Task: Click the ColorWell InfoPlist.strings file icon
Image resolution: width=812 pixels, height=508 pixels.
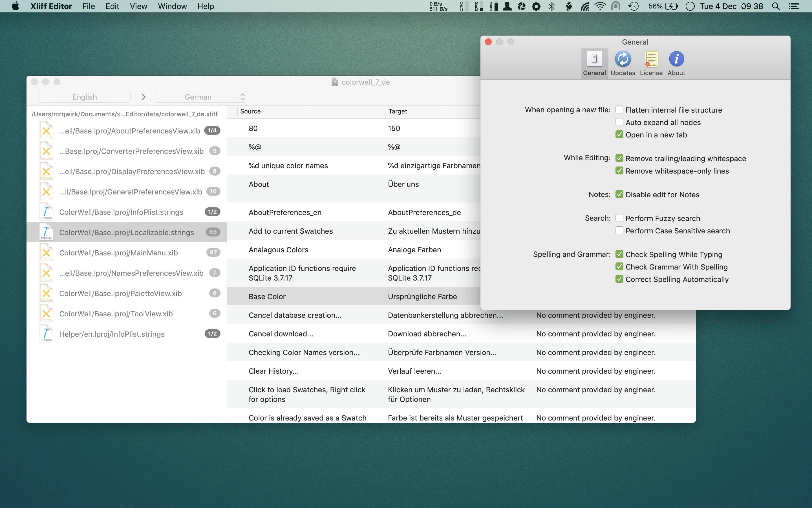Action: 46,212
